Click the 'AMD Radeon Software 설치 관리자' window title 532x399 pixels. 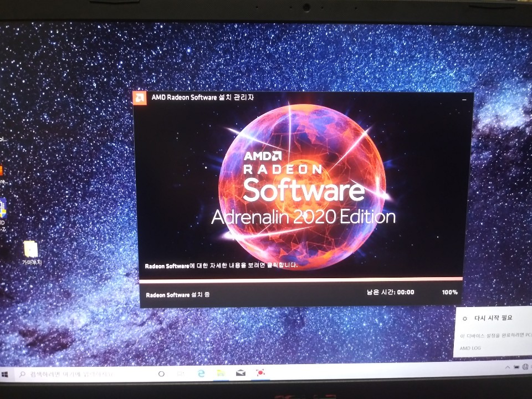203,98
